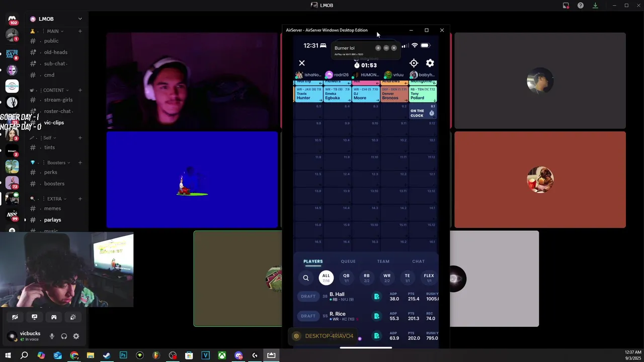Open the soundboard in Discord voice panel

click(73, 317)
